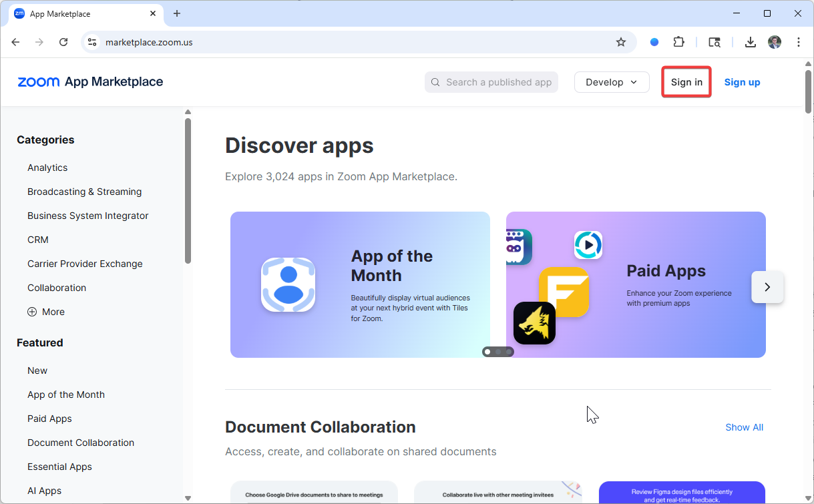Open the media/tab search toolbar icon
Image resolution: width=814 pixels, height=504 pixels.
tap(715, 42)
